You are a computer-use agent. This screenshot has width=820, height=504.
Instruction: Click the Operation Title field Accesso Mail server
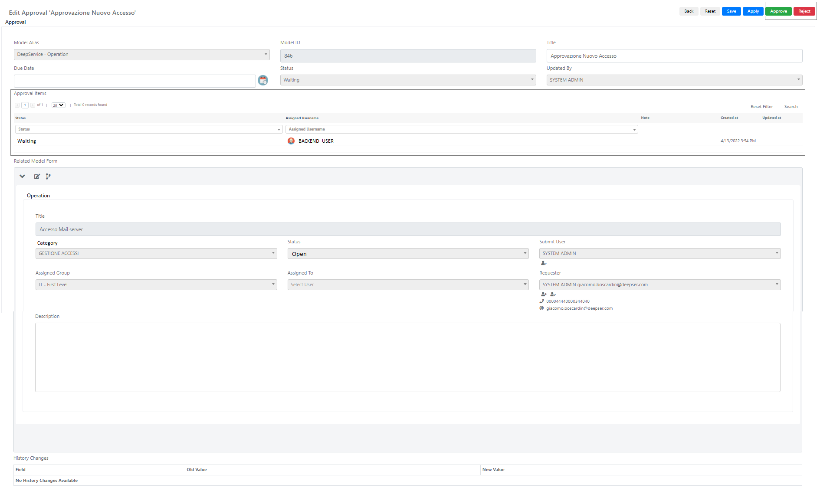click(408, 229)
